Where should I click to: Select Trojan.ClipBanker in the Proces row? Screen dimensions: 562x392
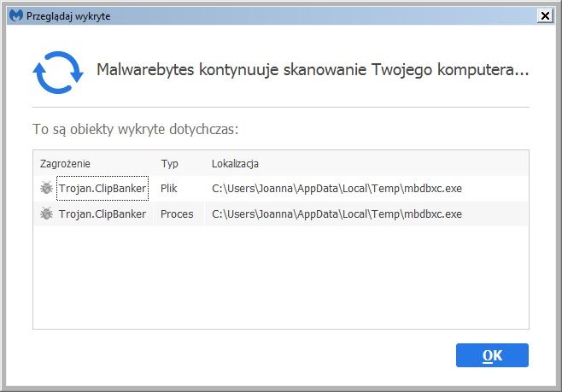(102, 214)
